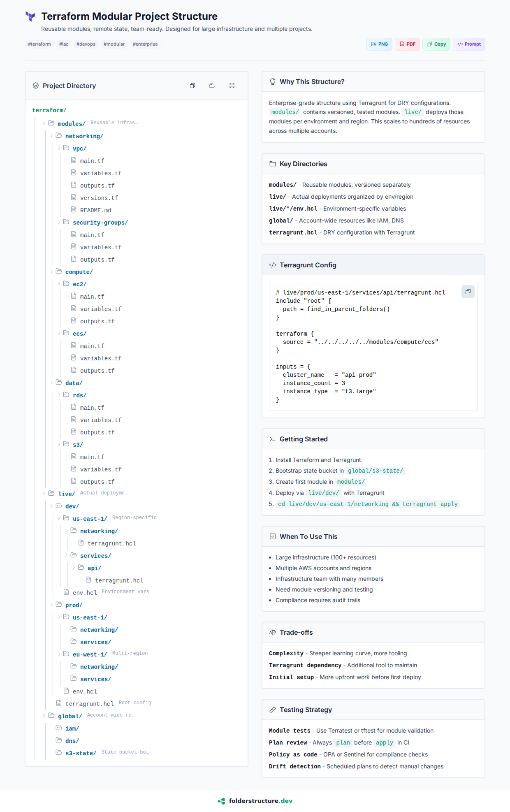Collapse the live/ folder chevron
Viewport: 510px width, 812px height.
click(44, 494)
